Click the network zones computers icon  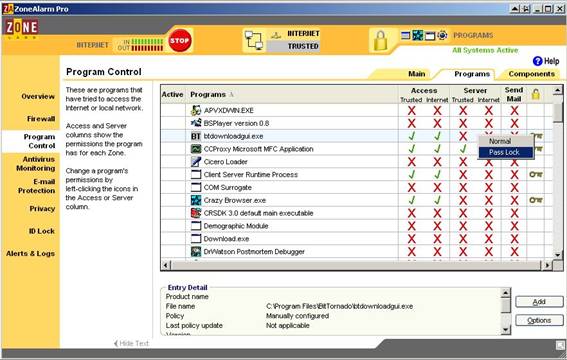tap(254, 40)
